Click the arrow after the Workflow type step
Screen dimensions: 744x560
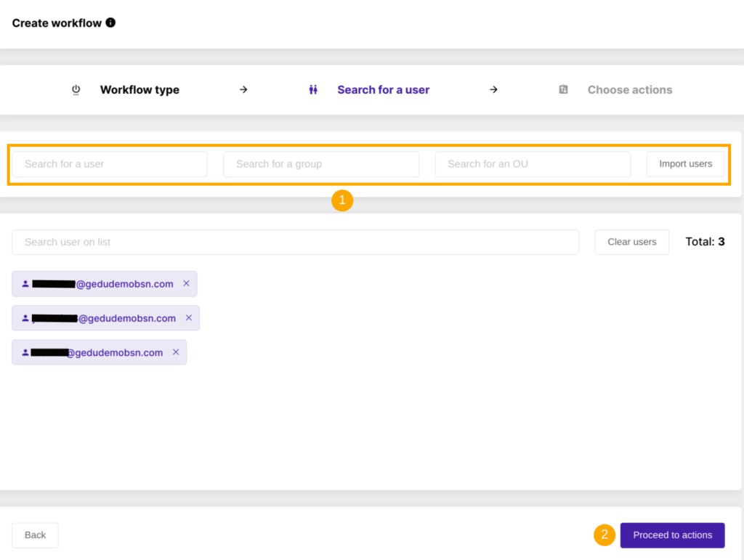(x=243, y=90)
